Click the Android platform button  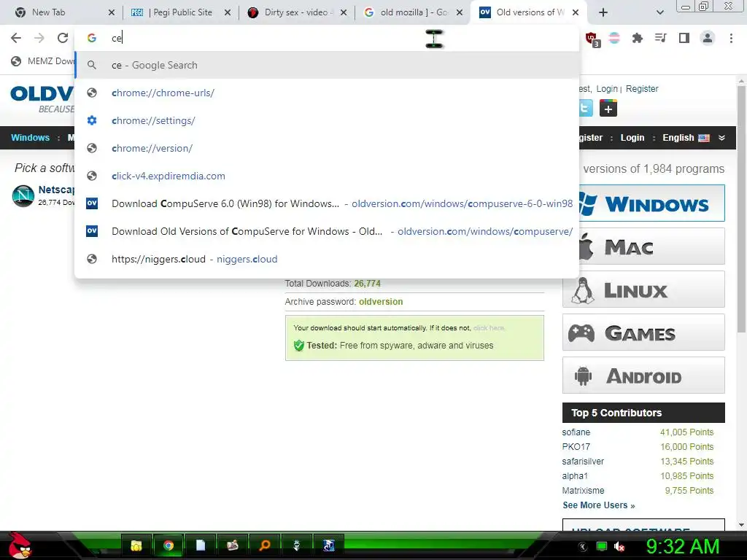643,376
